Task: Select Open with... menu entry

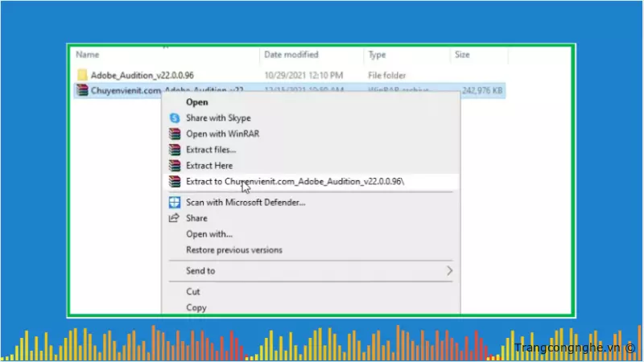Action: point(209,234)
